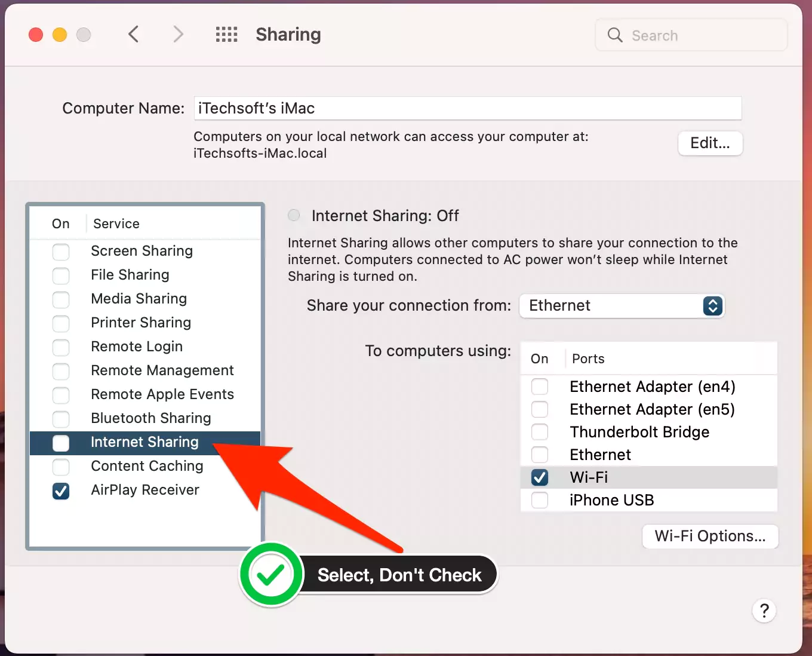
Task: Select the Remote Login service row
Action: coord(145,347)
